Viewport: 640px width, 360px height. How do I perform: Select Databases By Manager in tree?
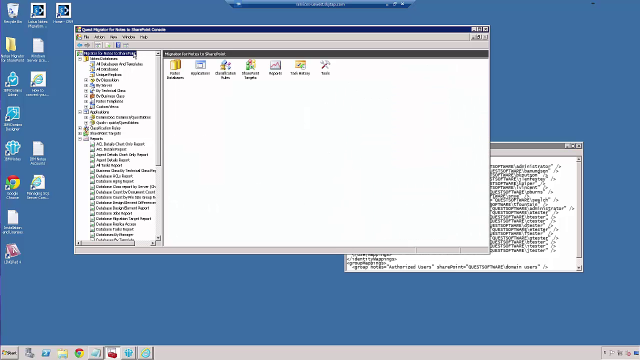(115, 235)
